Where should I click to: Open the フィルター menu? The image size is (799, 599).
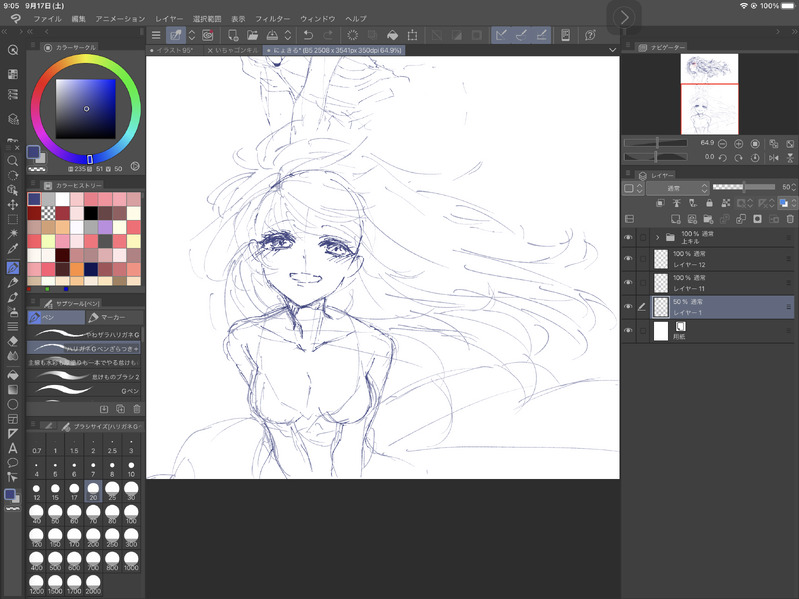point(273,19)
